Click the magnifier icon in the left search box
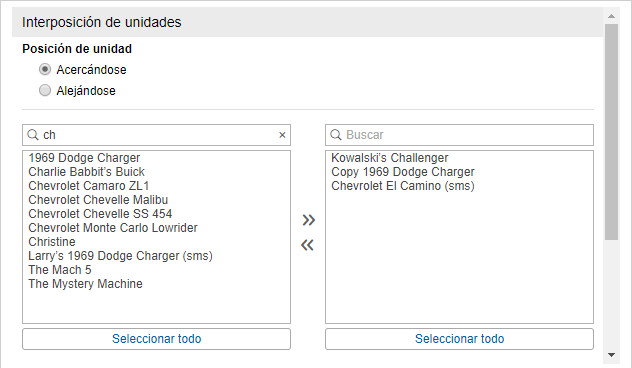The height and width of the screenshot is (368, 632). 33,135
